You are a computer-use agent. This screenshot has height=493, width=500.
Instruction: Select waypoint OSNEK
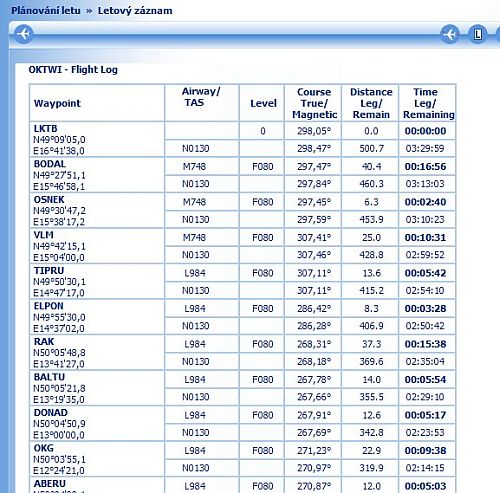(49, 199)
